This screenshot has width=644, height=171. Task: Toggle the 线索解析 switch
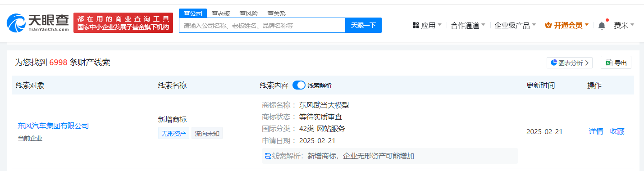pos(299,85)
